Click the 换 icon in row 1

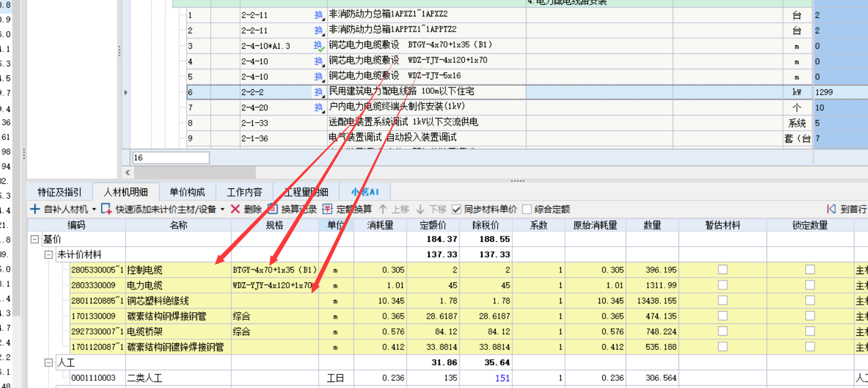click(319, 15)
